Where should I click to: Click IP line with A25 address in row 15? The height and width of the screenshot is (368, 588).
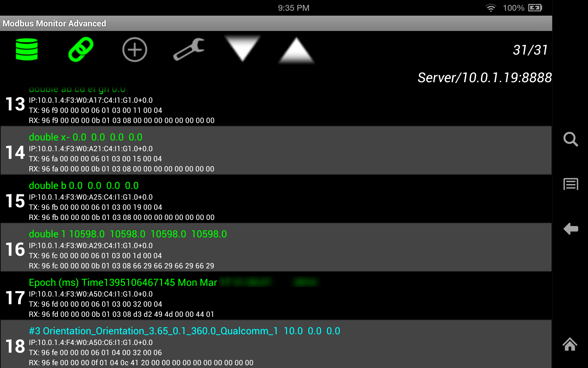(x=91, y=197)
